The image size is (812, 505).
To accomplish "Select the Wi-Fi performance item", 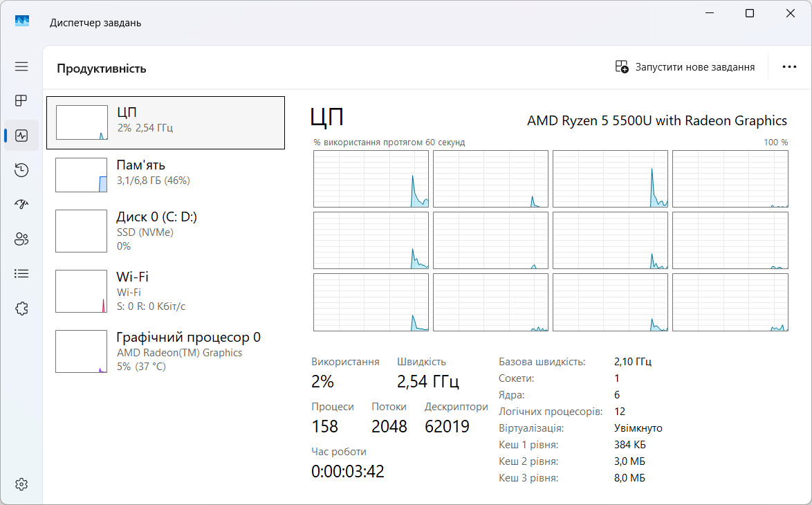I will 166,291.
